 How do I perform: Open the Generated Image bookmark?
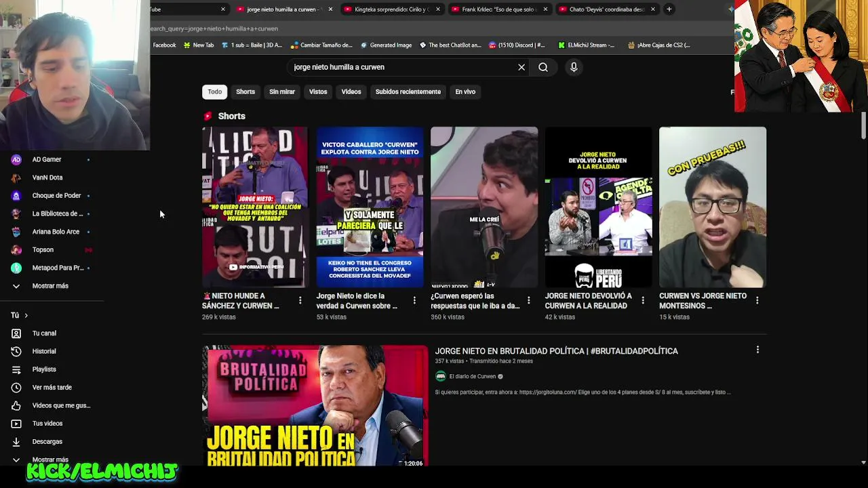[x=386, y=45]
